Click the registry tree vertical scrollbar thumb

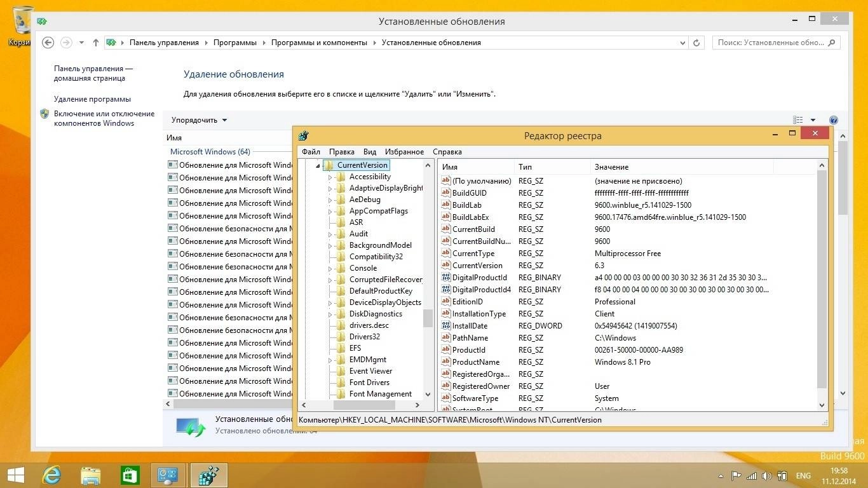[428, 318]
